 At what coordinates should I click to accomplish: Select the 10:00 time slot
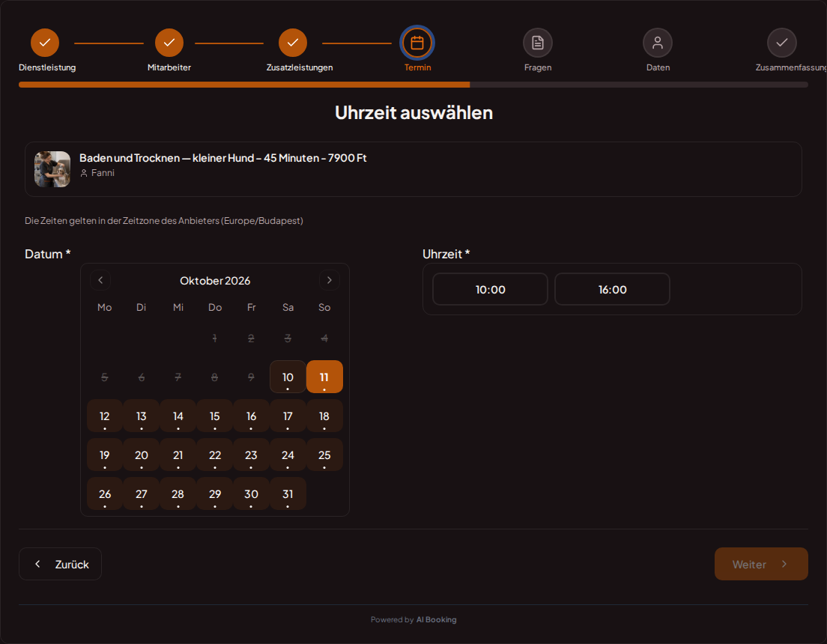[490, 289]
